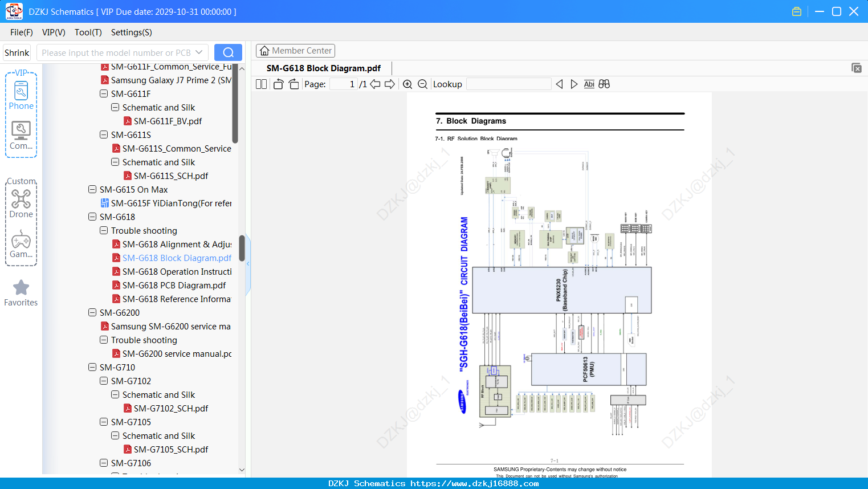
Task: Open SM-G7105_SCH.pdf
Action: [x=166, y=449]
